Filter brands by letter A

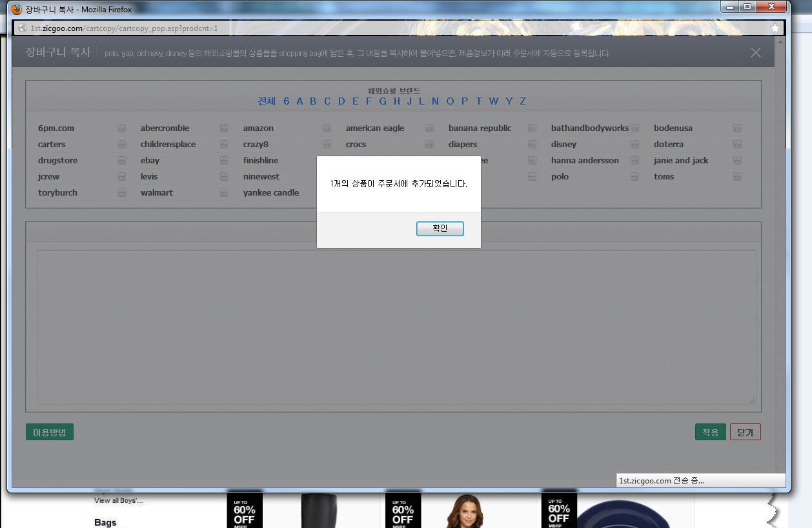click(299, 101)
